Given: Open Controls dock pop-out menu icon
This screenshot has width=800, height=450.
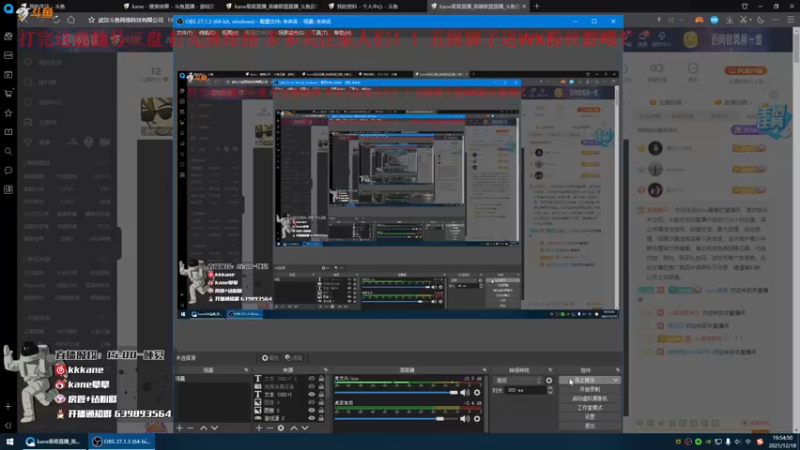Looking at the screenshot, I should click(618, 370).
